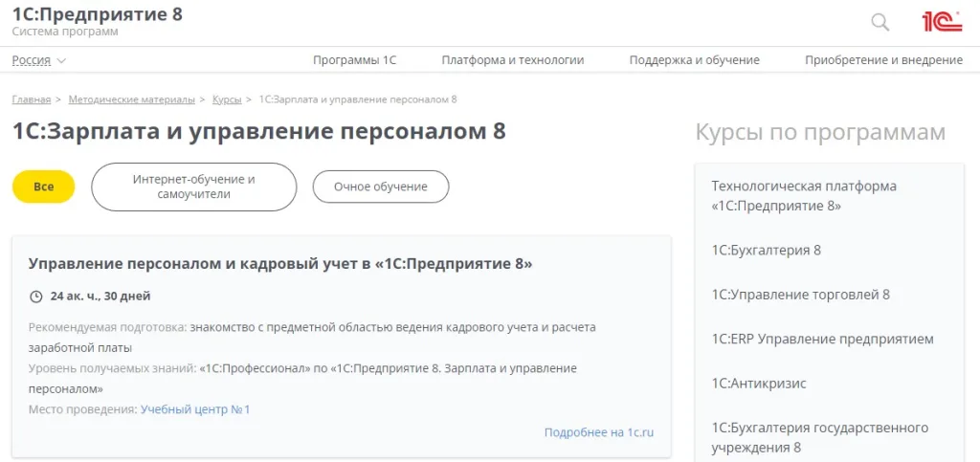Click 1С:Зарплата и управление персоналом 8 heading
Viewport: 980px width, 462px height.
(x=258, y=132)
